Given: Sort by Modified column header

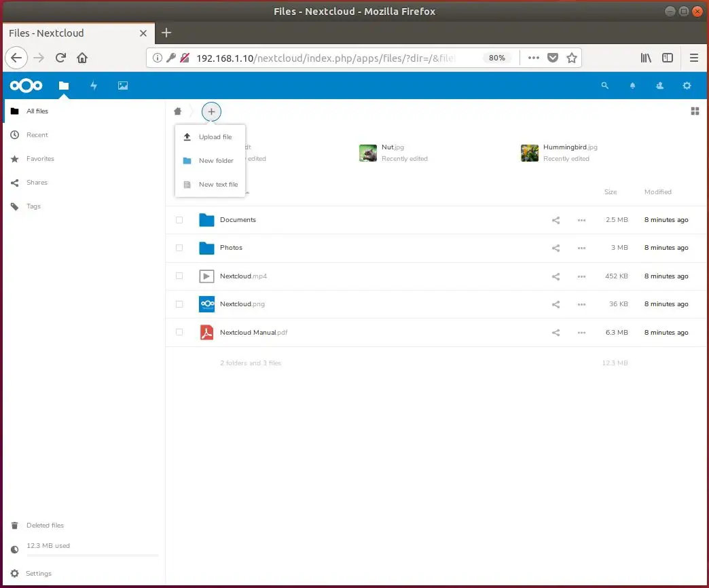Looking at the screenshot, I should tap(657, 192).
